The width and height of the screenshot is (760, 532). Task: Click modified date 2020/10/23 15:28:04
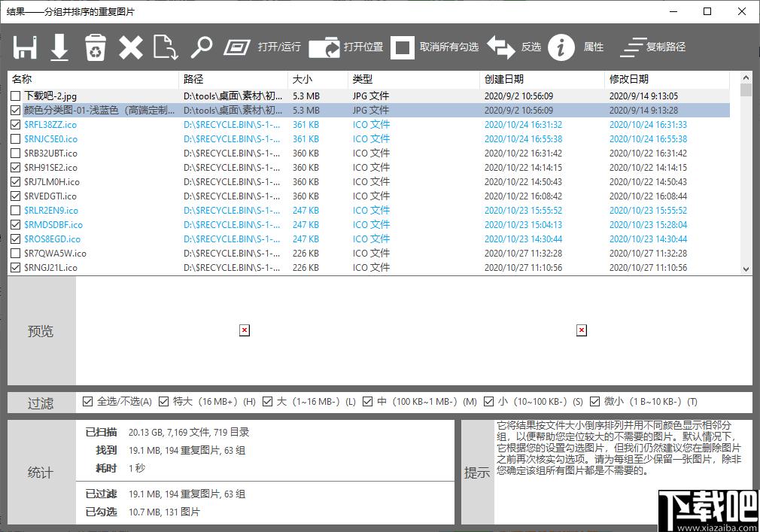(x=648, y=224)
